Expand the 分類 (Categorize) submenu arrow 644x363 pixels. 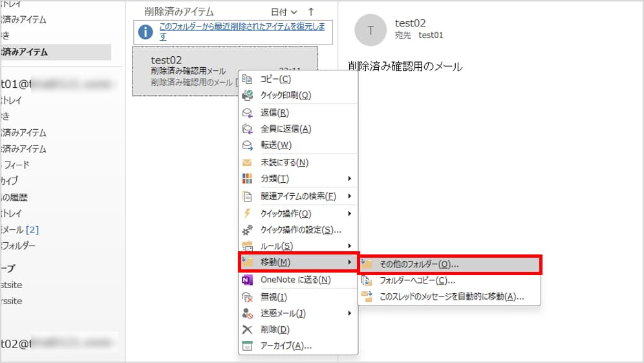coord(349,179)
